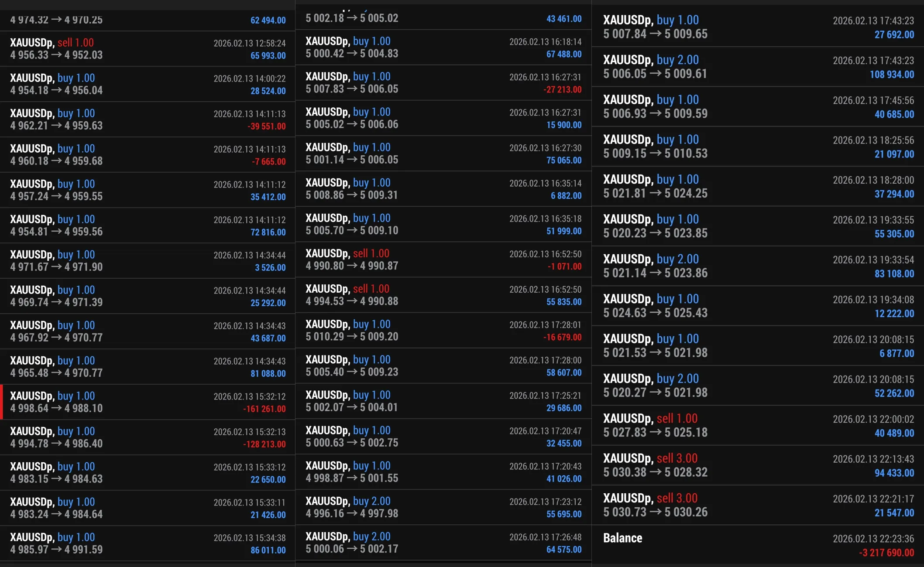The image size is (924, 567).
Task: Click the trade with -128 213.00 loss
Action: point(148,437)
